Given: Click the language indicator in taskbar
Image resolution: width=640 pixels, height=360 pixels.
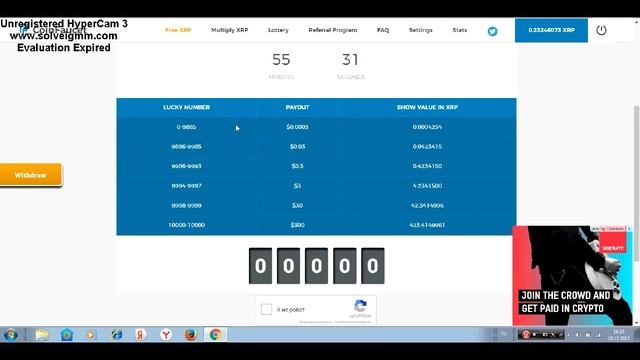Looking at the screenshot, I should click(x=504, y=334).
